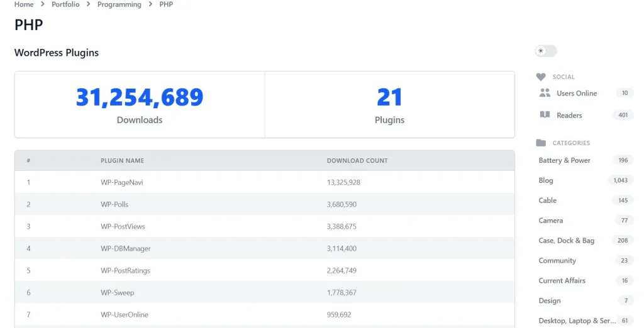The height and width of the screenshot is (328, 644).
Task: Click the Case, Dock & Bag badge 208
Action: 623,241
